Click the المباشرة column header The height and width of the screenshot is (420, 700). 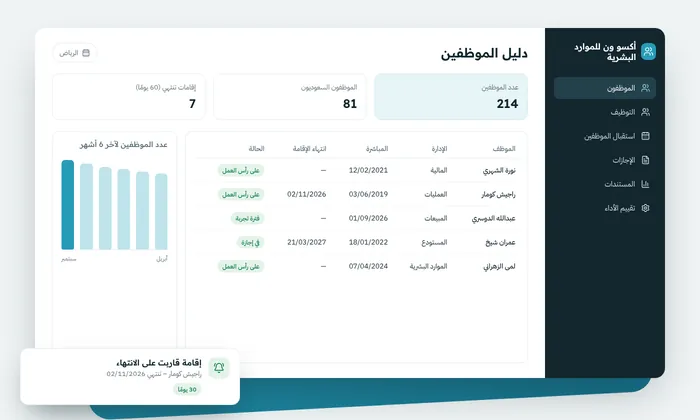tap(377, 149)
